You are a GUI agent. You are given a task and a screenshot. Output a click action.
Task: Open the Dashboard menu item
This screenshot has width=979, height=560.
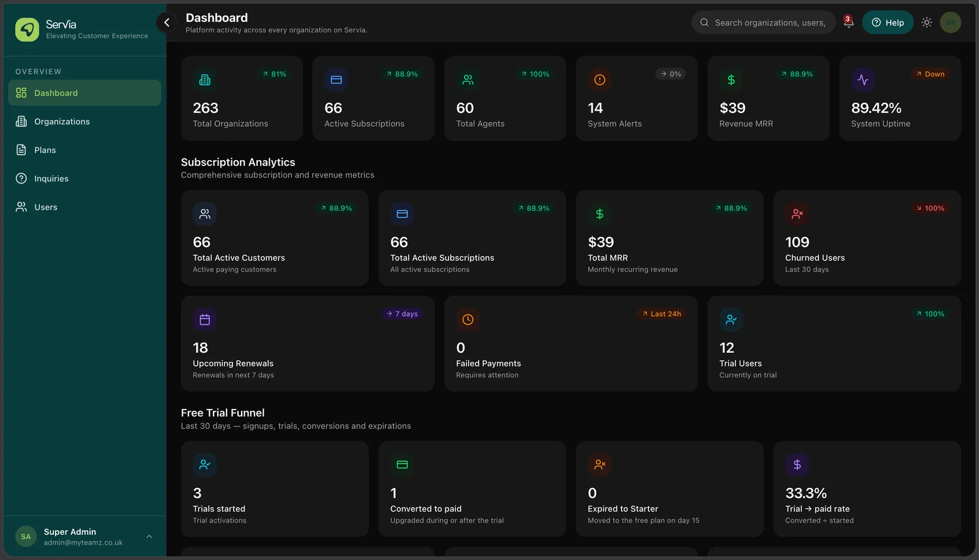click(x=84, y=93)
